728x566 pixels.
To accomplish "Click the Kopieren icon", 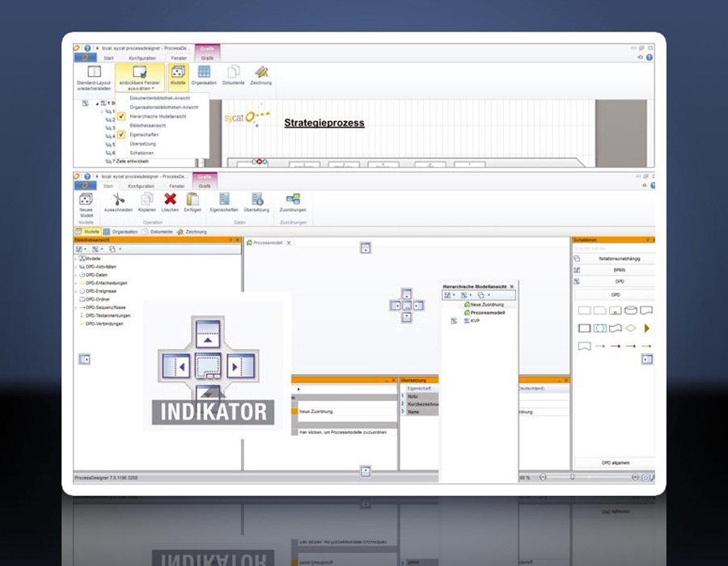I will click(x=146, y=202).
